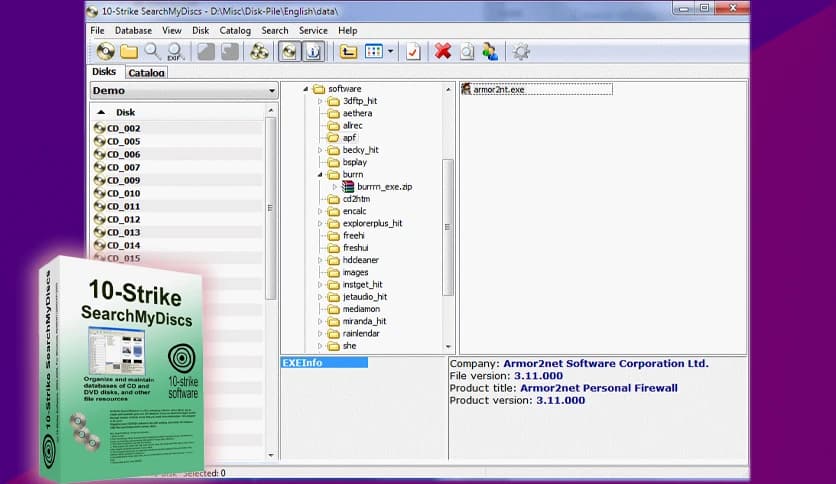Click the red X delete icon
Screen dimensions: 836x484
click(443, 52)
